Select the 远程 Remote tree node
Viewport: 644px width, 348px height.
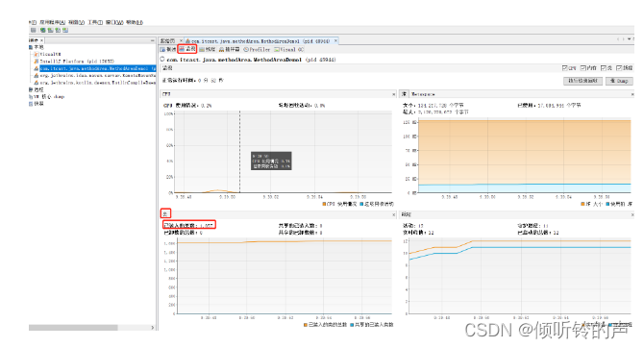coord(38,89)
